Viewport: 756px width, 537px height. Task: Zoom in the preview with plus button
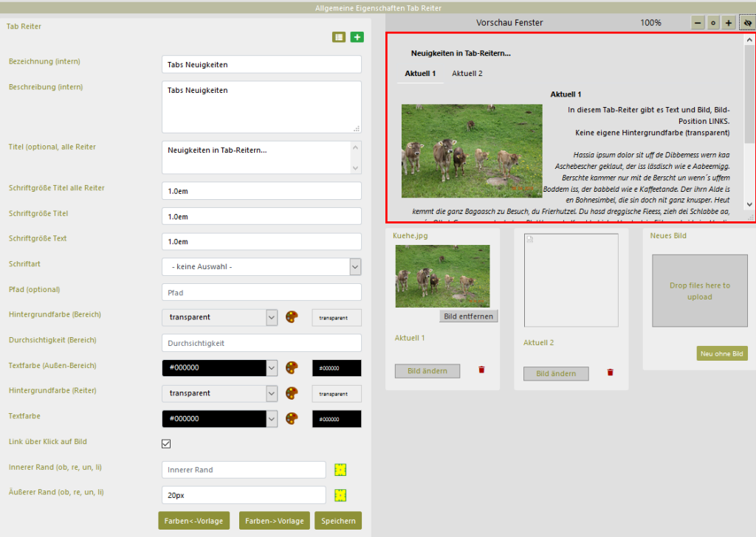tap(729, 23)
